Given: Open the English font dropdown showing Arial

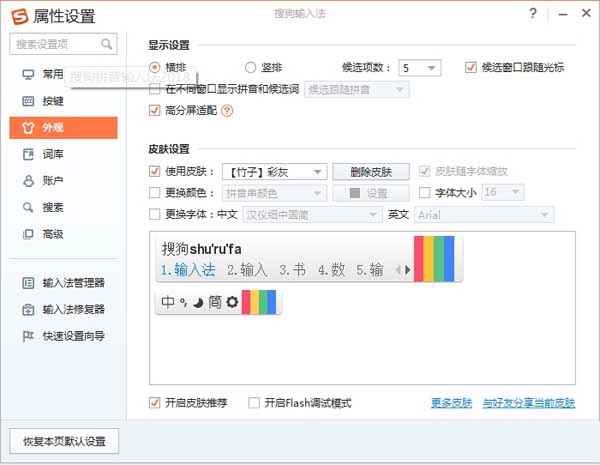Looking at the screenshot, I should tap(484, 215).
